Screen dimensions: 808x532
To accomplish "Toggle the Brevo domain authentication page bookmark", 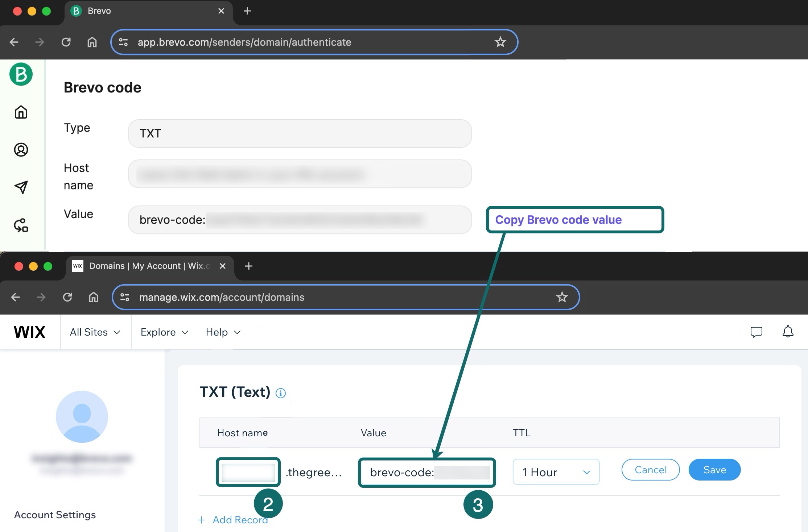I will 500,42.
